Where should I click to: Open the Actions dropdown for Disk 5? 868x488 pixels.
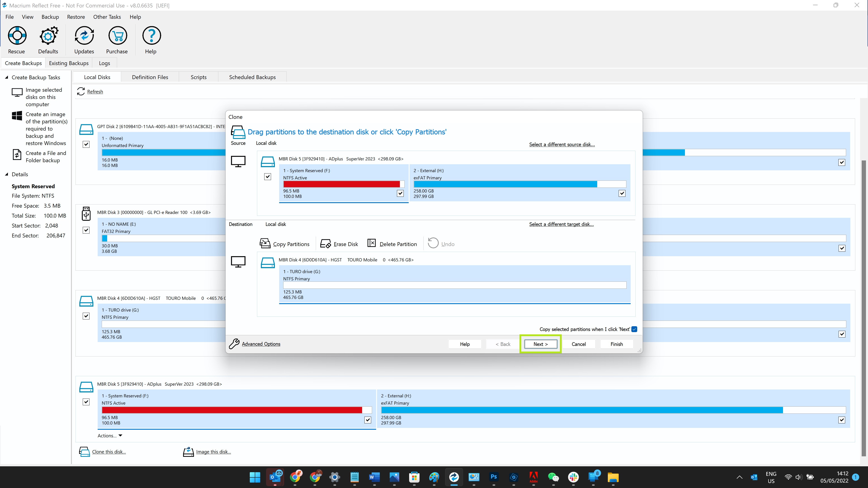point(110,435)
